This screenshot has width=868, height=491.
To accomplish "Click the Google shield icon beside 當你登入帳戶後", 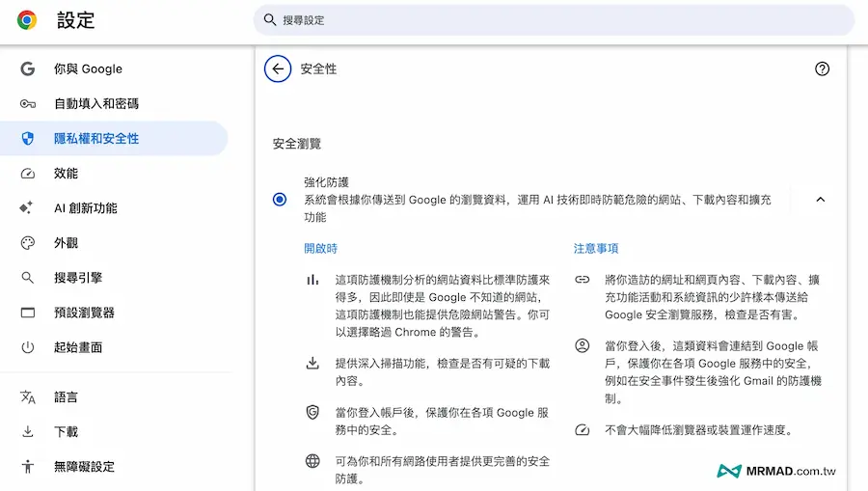I will point(312,413).
